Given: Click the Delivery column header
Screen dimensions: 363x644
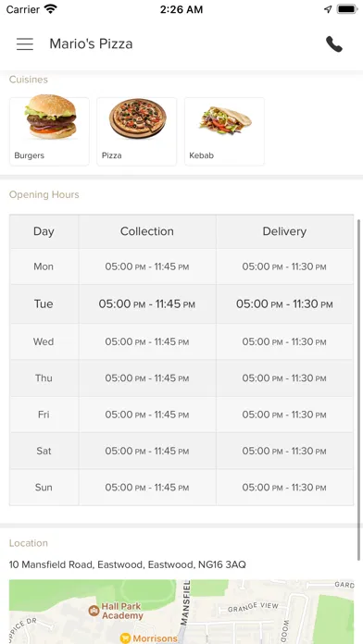Looking at the screenshot, I should [x=284, y=231].
